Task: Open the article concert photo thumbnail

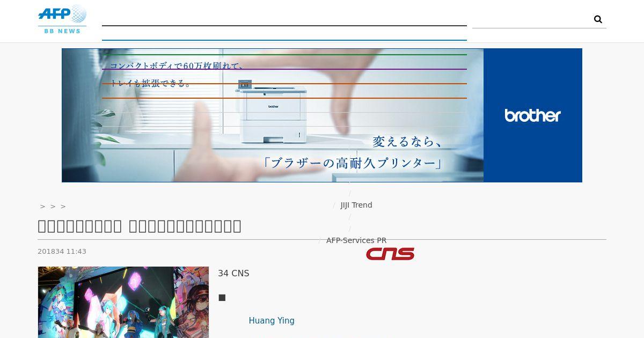Action: (x=123, y=302)
